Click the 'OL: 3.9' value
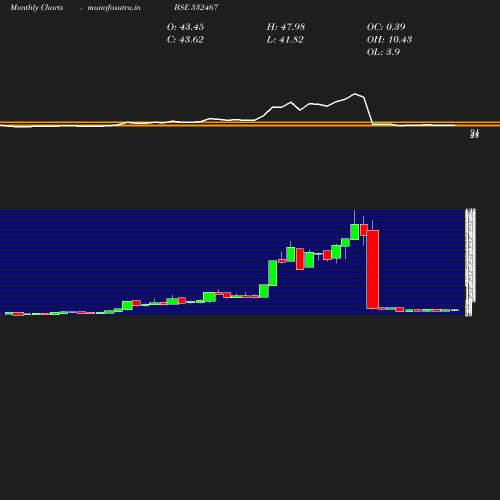This screenshot has height=500, width=500. pyautogui.click(x=383, y=52)
